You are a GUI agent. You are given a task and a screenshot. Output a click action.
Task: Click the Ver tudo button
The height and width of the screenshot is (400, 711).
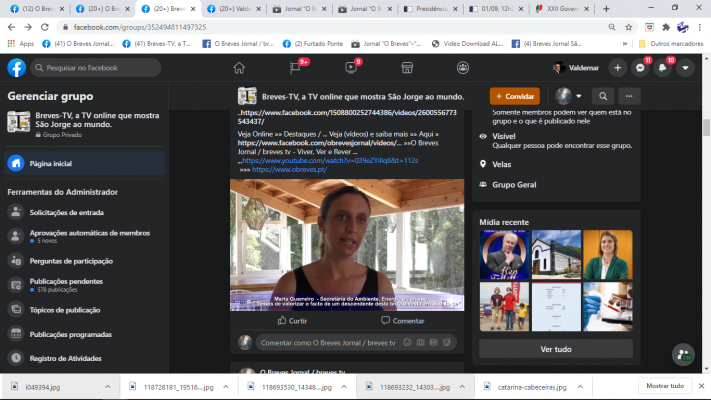tap(555, 349)
